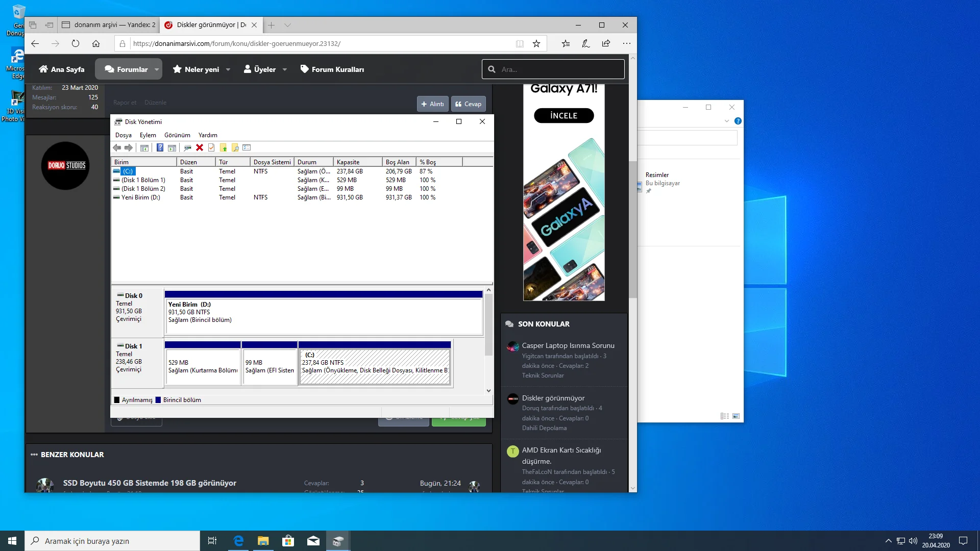Click the folder with magnifier toolbar icon

235,147
